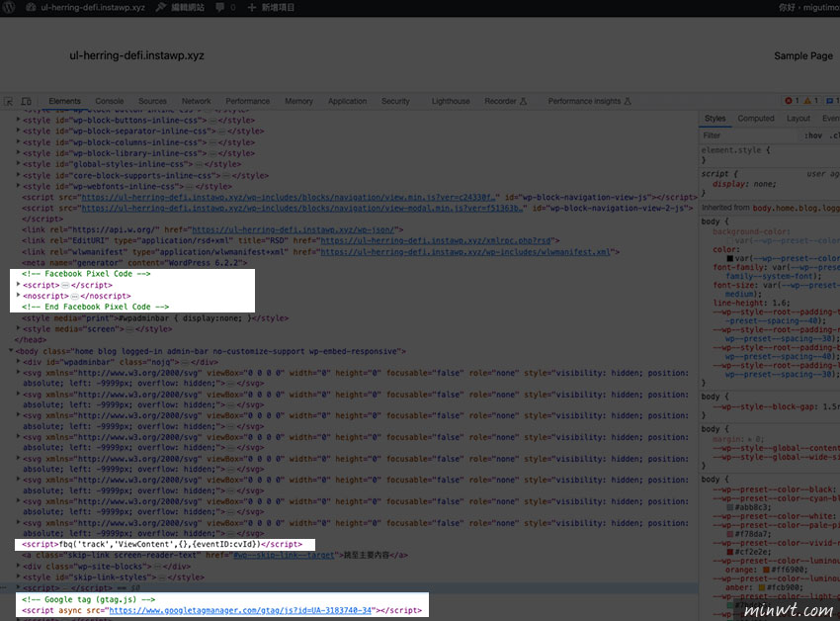Image resolution: width=840 pixels, height=621 pixels.
Task: Expand the wp-block-separator-inline-css style node
Action: [x=18, y=131]
